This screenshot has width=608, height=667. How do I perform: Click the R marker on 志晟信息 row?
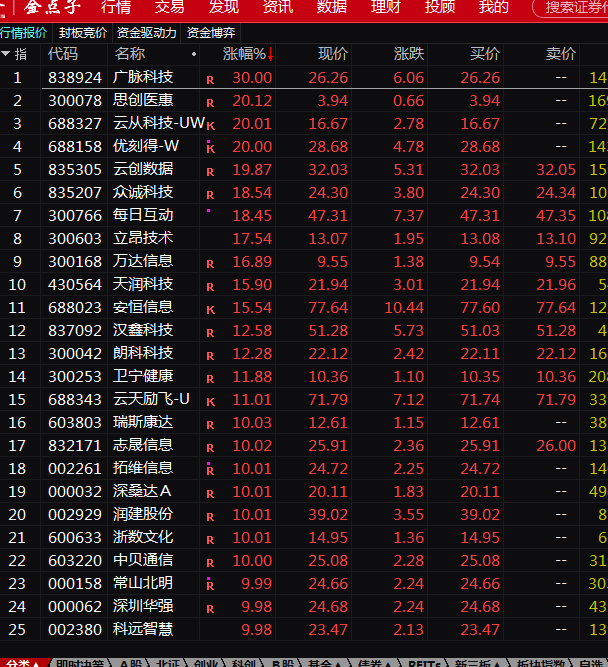tap(210, 448)
